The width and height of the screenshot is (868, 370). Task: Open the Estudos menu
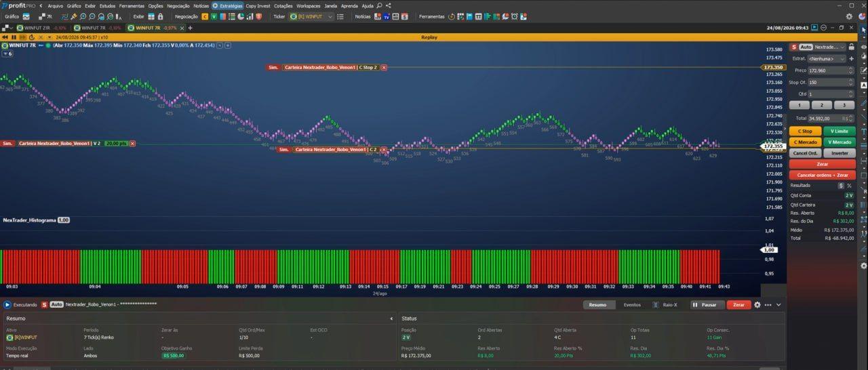[107, 5]
